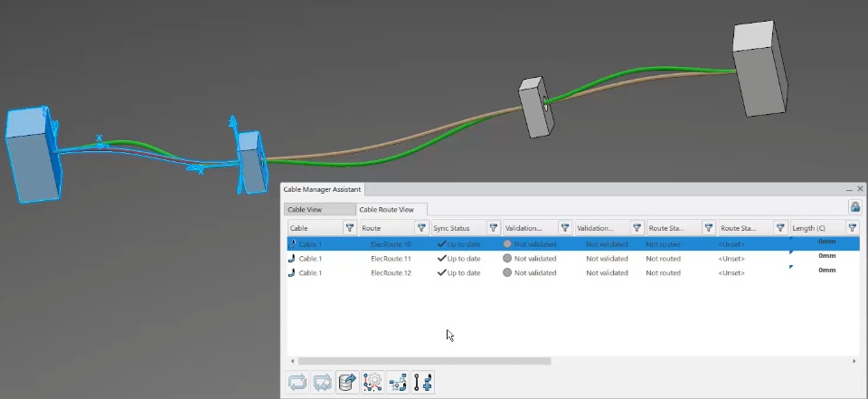Close the Cable Manager Assistant panel
This screenshot has width=868, height=399.
(x=860, y=189)
